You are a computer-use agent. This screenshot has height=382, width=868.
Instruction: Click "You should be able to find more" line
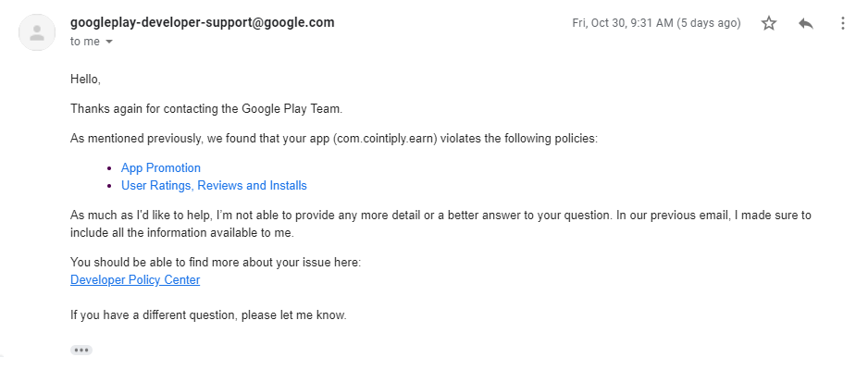[216, 262]
